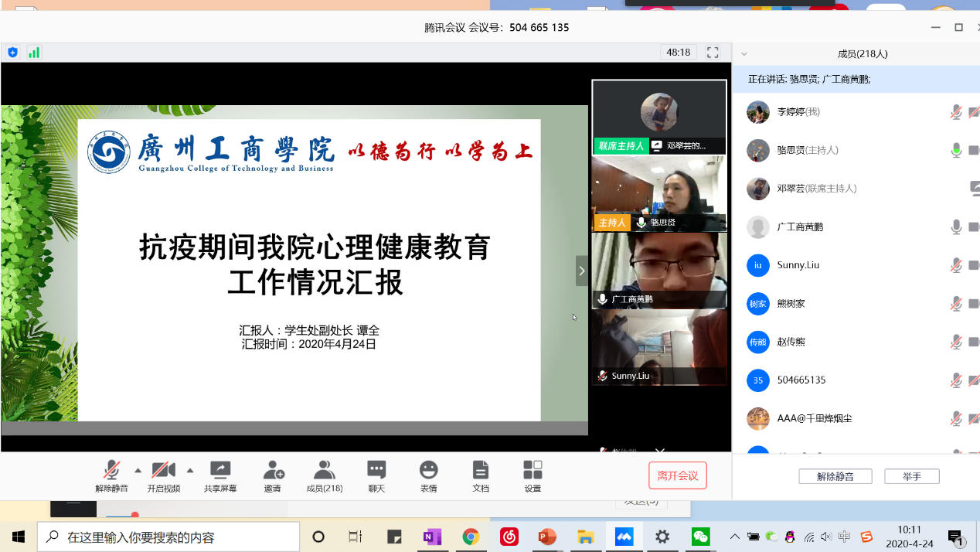This screenshot has width=980, height=552.
Task: Click the network signal strength icon
Action: coord(34,53)
